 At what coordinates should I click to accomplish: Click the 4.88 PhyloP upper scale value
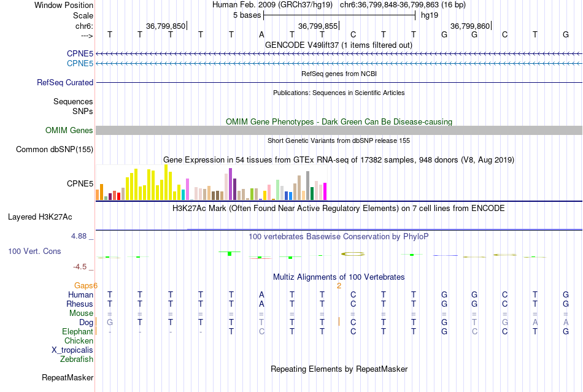(79, 236)
